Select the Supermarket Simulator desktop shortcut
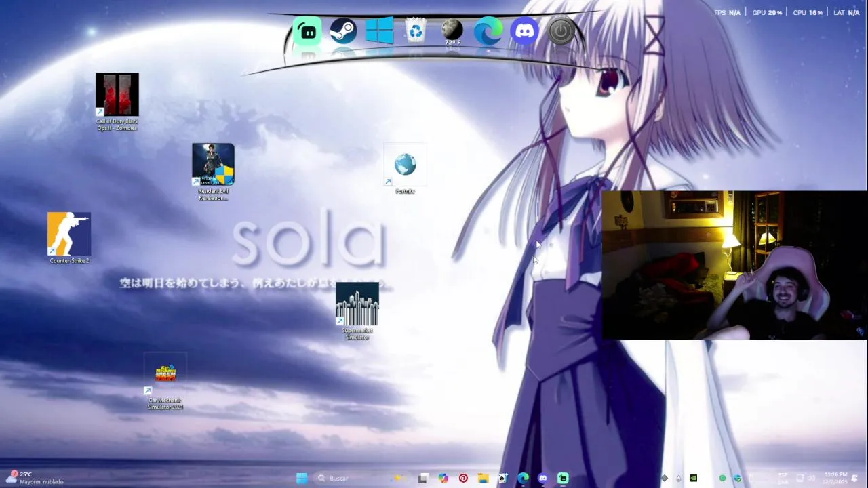Viewport: 868px width, 488px height. point(357,311)
